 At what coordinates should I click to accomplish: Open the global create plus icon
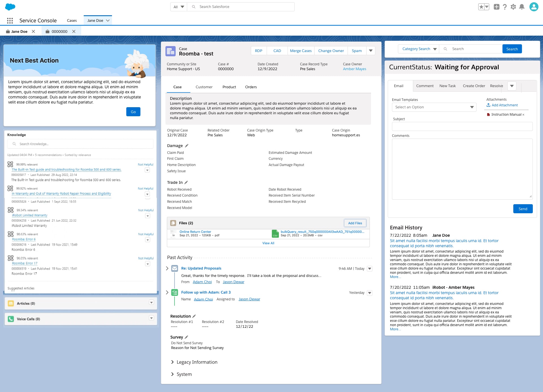(496, 7)
